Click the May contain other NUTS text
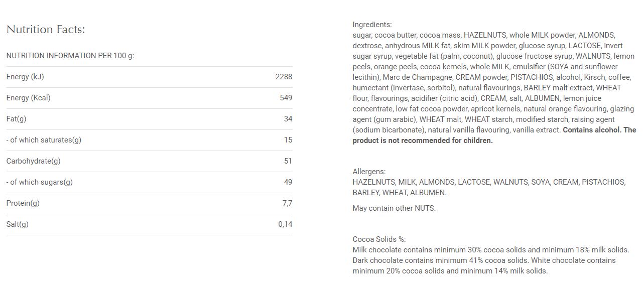 (x=394, y=208)
